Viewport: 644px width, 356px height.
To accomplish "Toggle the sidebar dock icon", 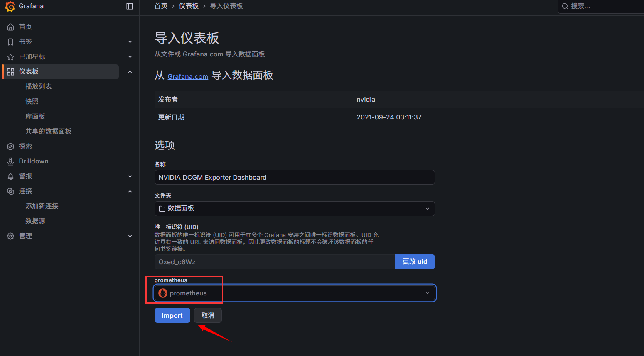I will (x=130, y=6).
